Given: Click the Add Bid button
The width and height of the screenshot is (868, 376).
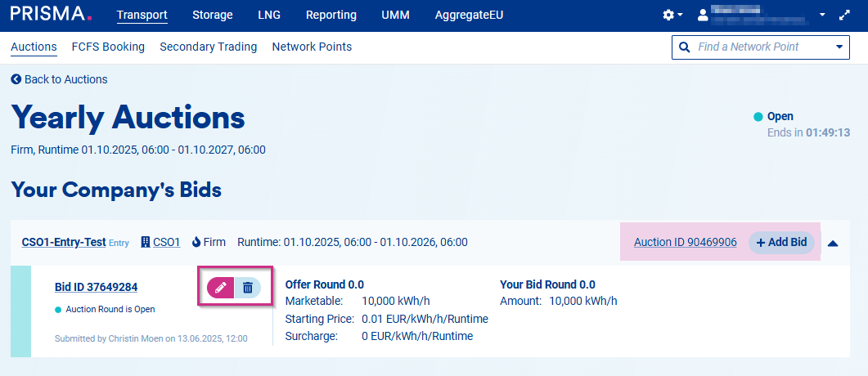Looking at the screenshot, I should coord(781,242).
